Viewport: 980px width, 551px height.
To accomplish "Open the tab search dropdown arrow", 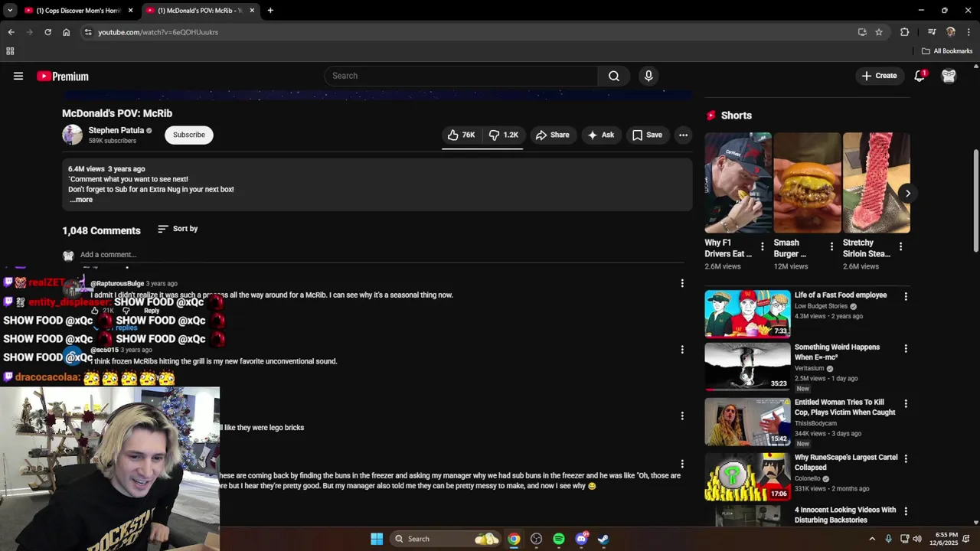I will [10, 11].
